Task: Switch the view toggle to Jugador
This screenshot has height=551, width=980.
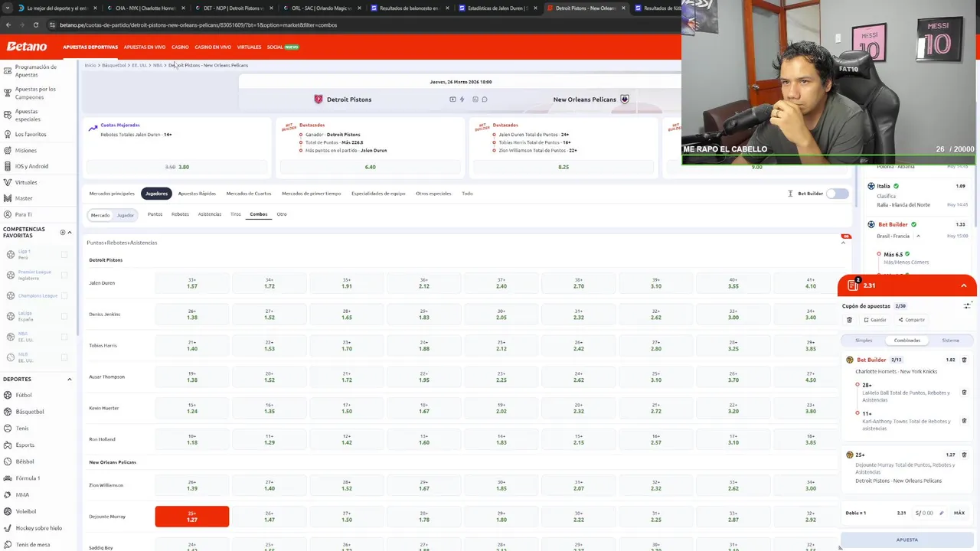Action: (126, 215)
